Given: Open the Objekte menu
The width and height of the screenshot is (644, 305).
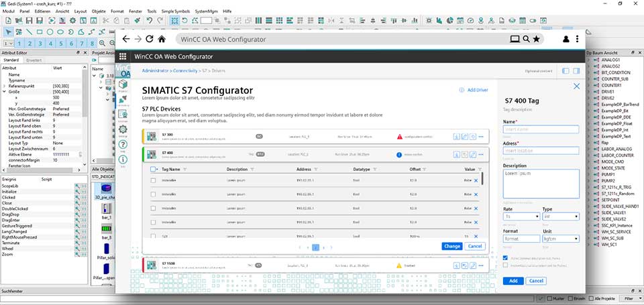Looking at the screenshot, I should (98, 11).
